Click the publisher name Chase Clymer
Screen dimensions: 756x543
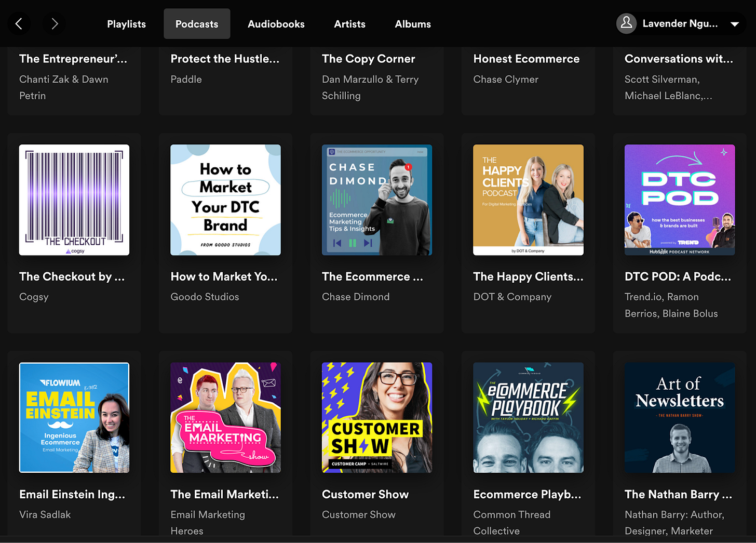tap(506, 80)
